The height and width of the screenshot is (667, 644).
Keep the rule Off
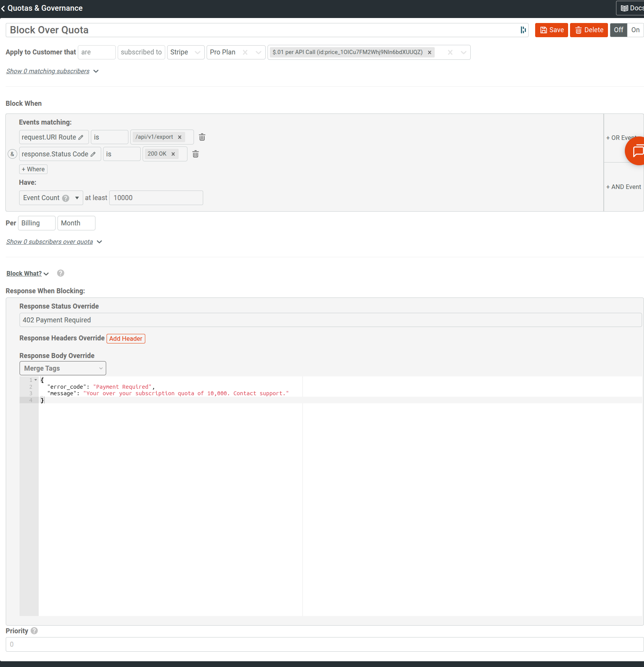pos(618,30)
